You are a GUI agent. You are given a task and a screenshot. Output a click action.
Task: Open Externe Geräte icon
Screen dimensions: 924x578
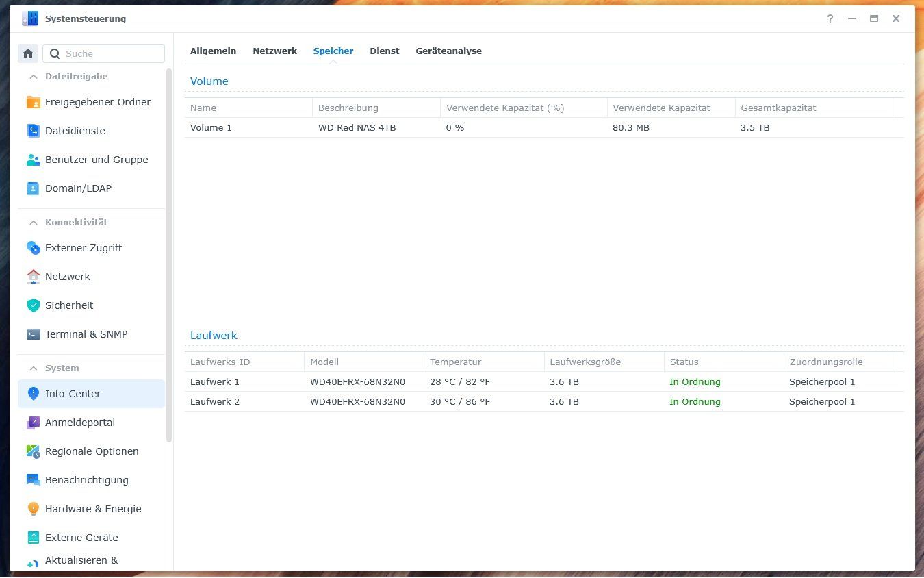click(33, 538)
